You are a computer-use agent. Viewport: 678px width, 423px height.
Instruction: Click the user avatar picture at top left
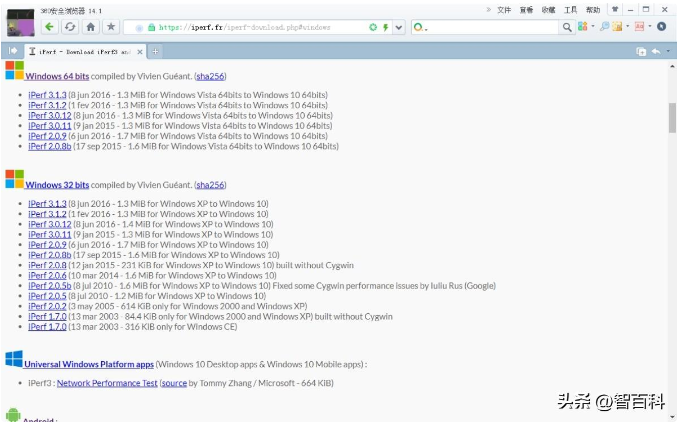click(x=20, y=22)
